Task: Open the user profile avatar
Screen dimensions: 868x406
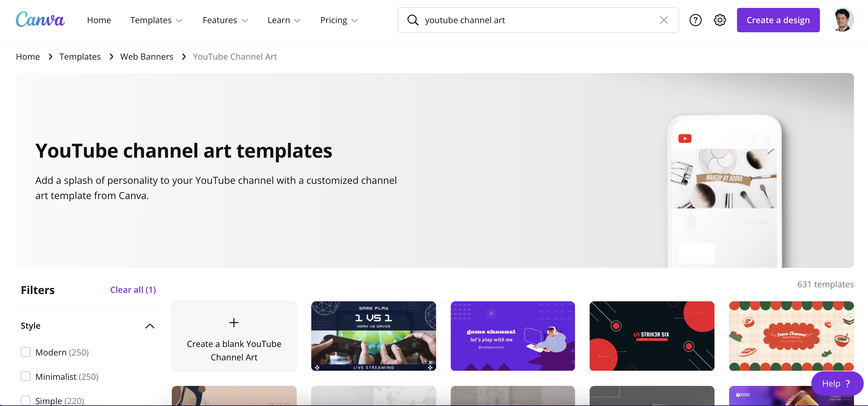Action: point(842,20)
